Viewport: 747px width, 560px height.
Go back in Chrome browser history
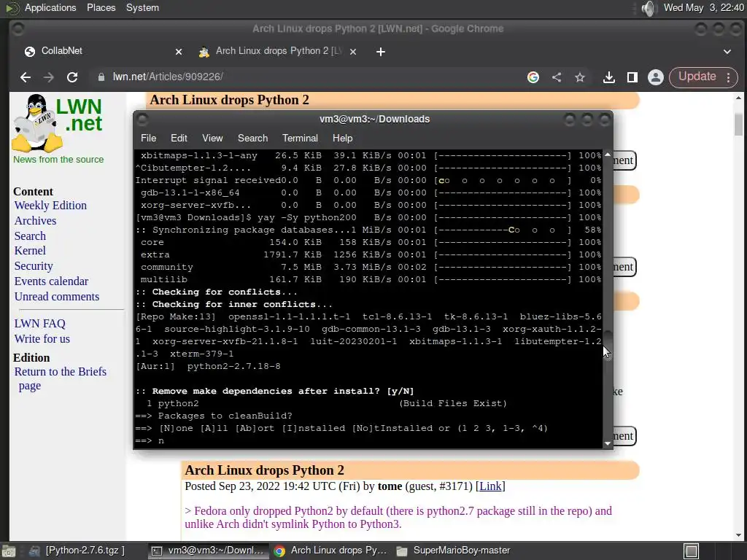tap(26, 77)
